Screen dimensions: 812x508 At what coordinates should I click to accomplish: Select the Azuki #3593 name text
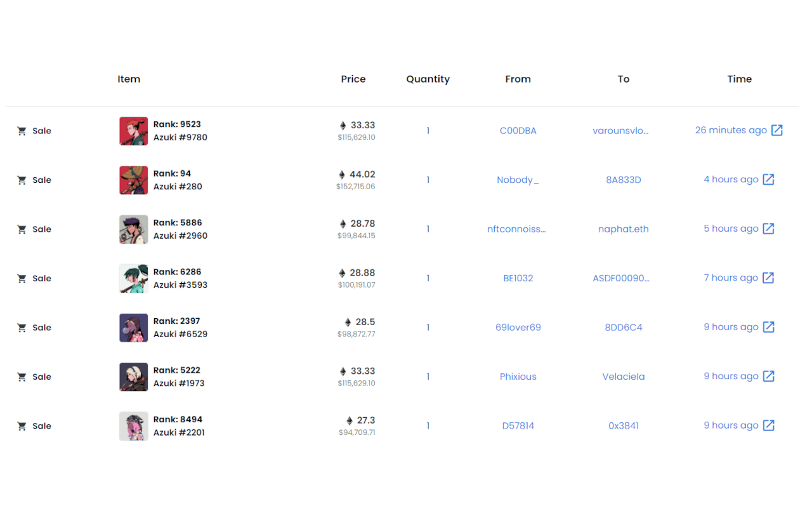click(180, 285)
